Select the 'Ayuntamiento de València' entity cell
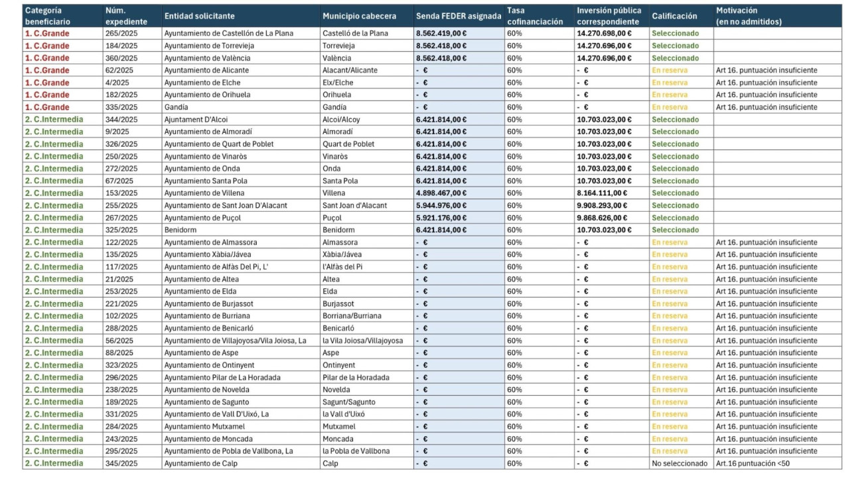The width and height of the screenshot is (868, 488). tap(208, 58)
